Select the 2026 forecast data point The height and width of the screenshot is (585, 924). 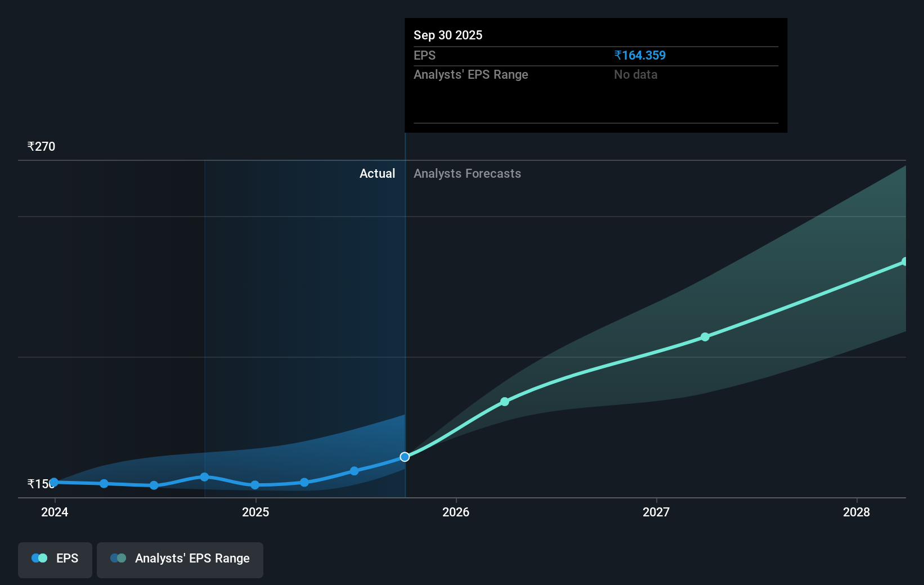[504, 402]
